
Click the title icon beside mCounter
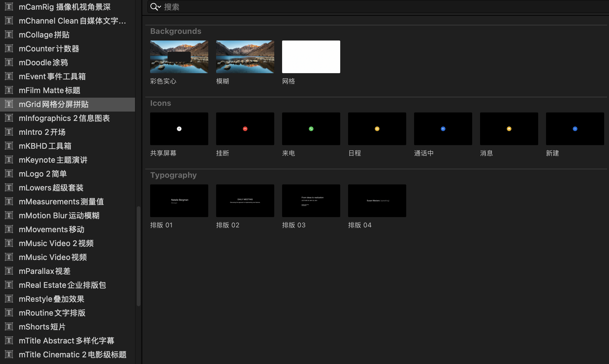[9, 48]
